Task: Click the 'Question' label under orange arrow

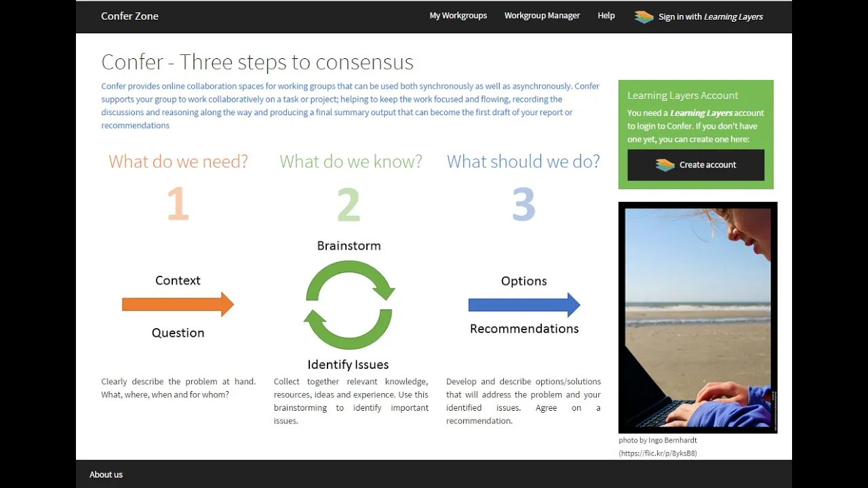Action: click(178, 333)
